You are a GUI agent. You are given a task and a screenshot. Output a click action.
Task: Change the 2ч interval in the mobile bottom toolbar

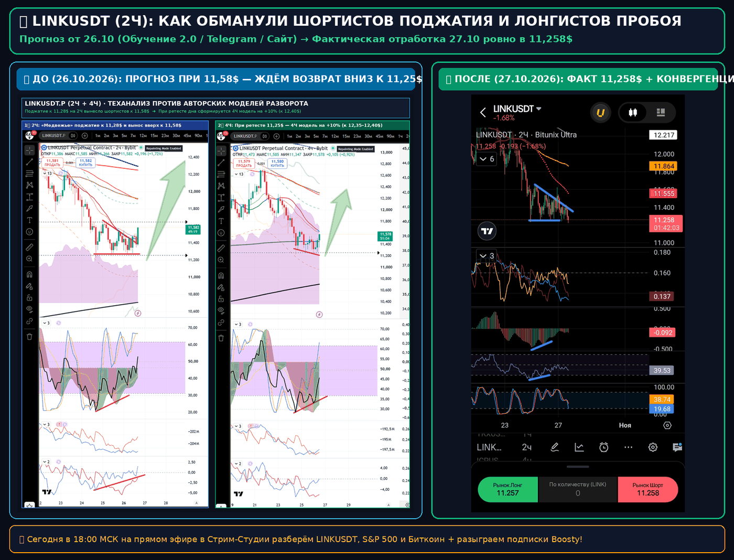coord(527,447)
